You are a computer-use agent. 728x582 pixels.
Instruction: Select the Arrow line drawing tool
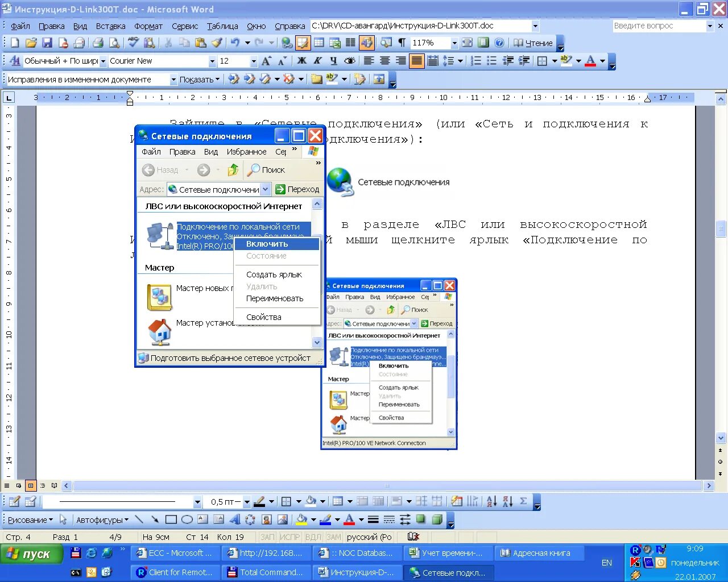click(155, 519)
